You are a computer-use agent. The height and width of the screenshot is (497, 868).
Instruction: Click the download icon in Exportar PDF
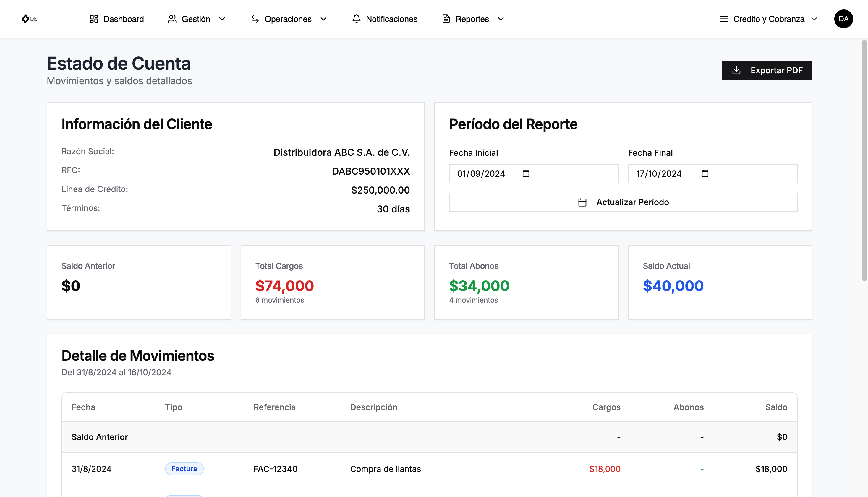click(736, 70)
